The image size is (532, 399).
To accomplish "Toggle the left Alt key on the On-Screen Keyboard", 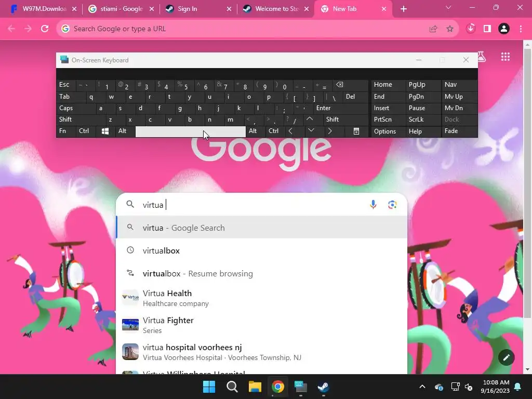I will (125, 131).
